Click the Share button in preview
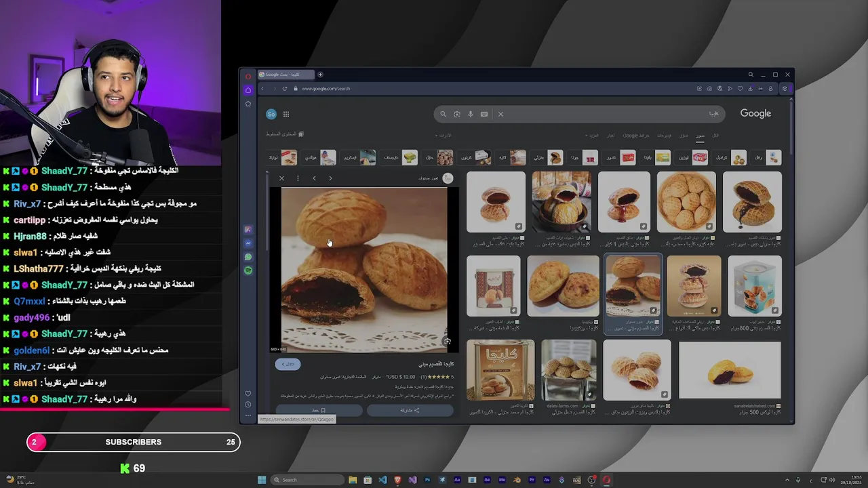Viewport: 868px width, 488px height. click(x=410, y=410)
